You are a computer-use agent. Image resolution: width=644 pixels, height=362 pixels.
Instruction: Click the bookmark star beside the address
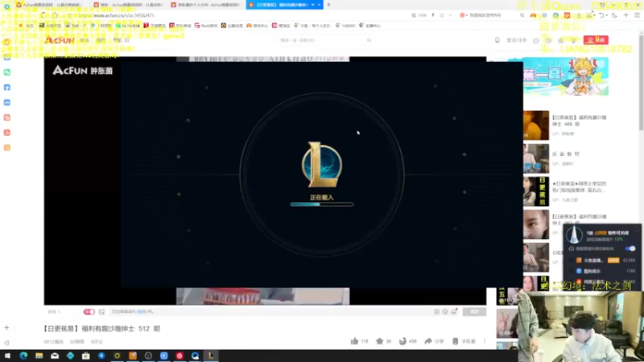71,15
